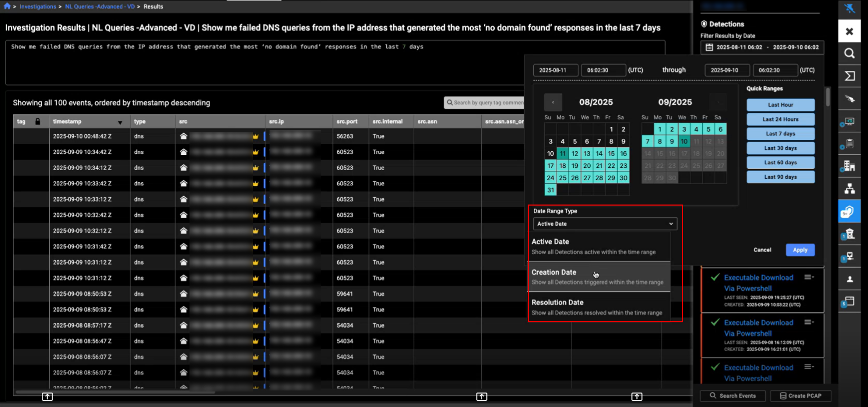Open the watchtower icon in the sidebar
Viewport: 868px width, 407px height.
pyautogui.click(x=849, y=234)
